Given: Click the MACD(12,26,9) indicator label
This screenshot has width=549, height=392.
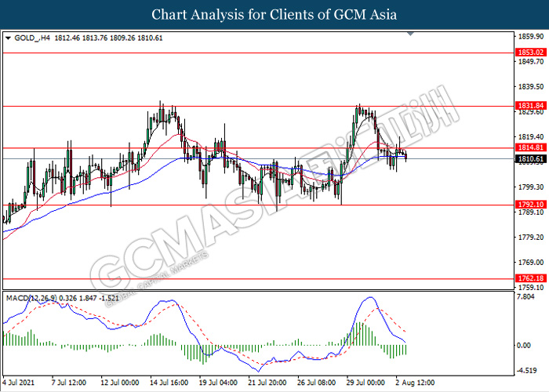Looking at the screenshot, I should [x=31, y=299].
